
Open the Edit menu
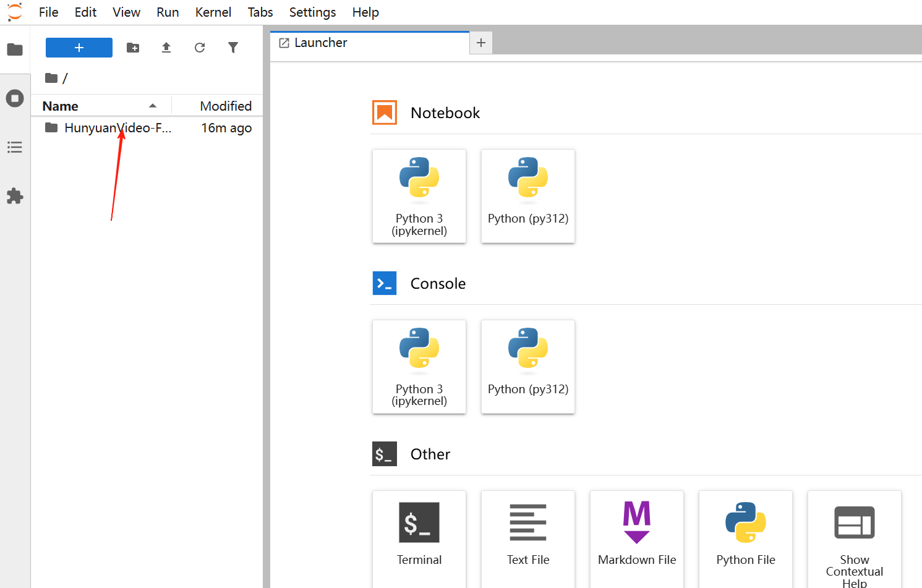85,12
